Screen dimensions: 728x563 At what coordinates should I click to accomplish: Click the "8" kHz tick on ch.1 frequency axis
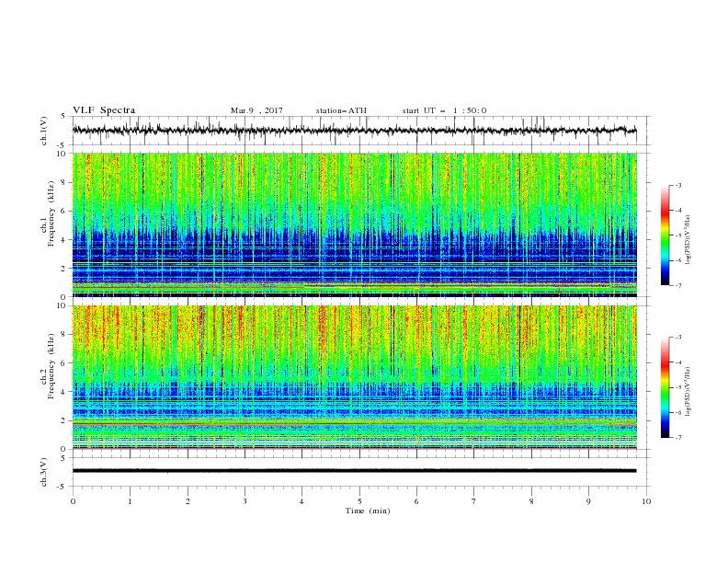pos(63,182)
